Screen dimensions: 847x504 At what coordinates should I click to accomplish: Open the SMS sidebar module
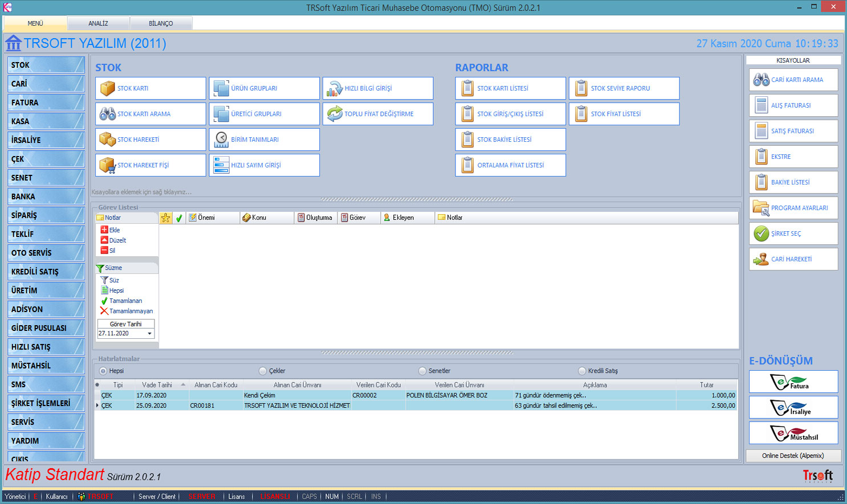(46, 384)
